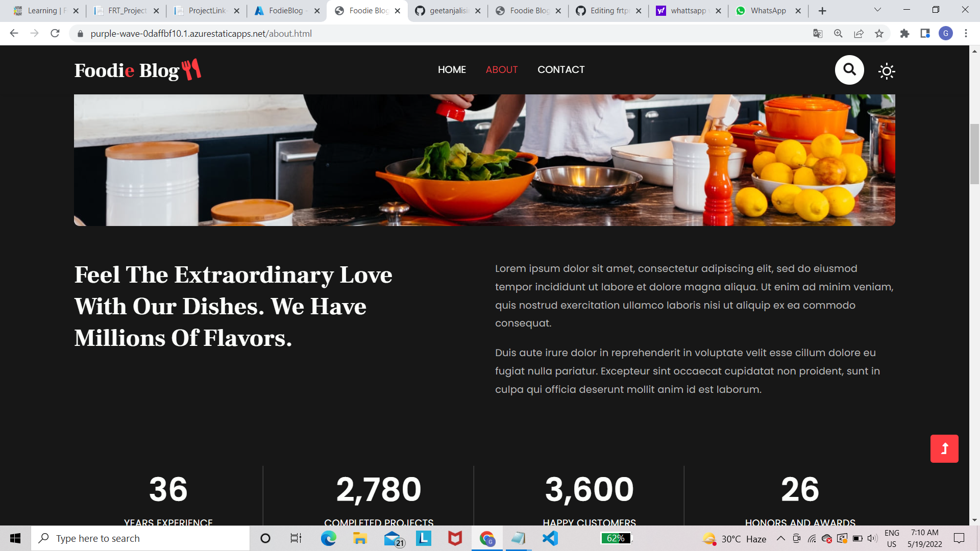
Task: Open the website search icon
Action: (849, 69)
